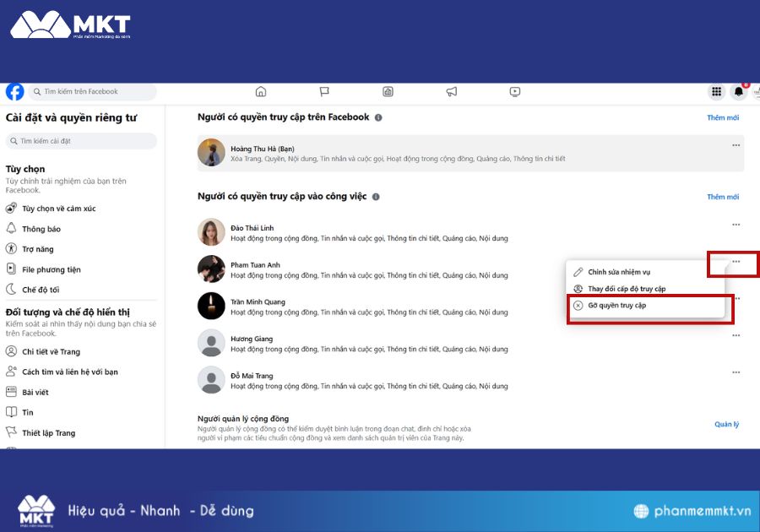
Task: Click the emoji icon for Tùy chọn về cảm xúc
Action: tap(11, 209)
